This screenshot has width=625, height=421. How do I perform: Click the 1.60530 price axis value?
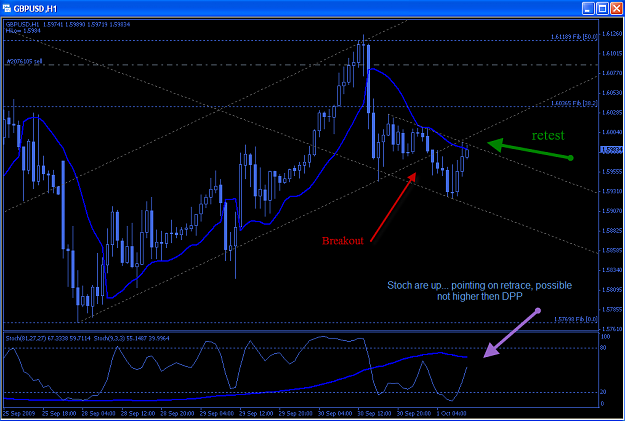[x=612, y=92]
